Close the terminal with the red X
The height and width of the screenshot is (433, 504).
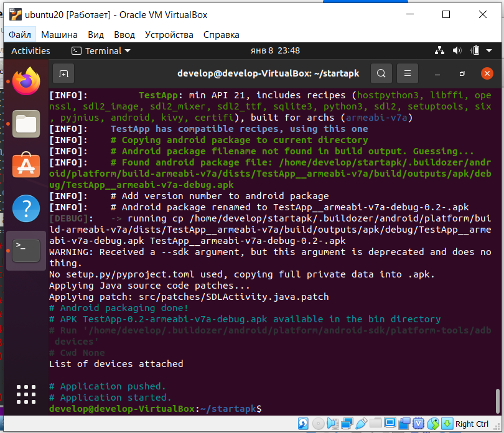tap(487, 73)
